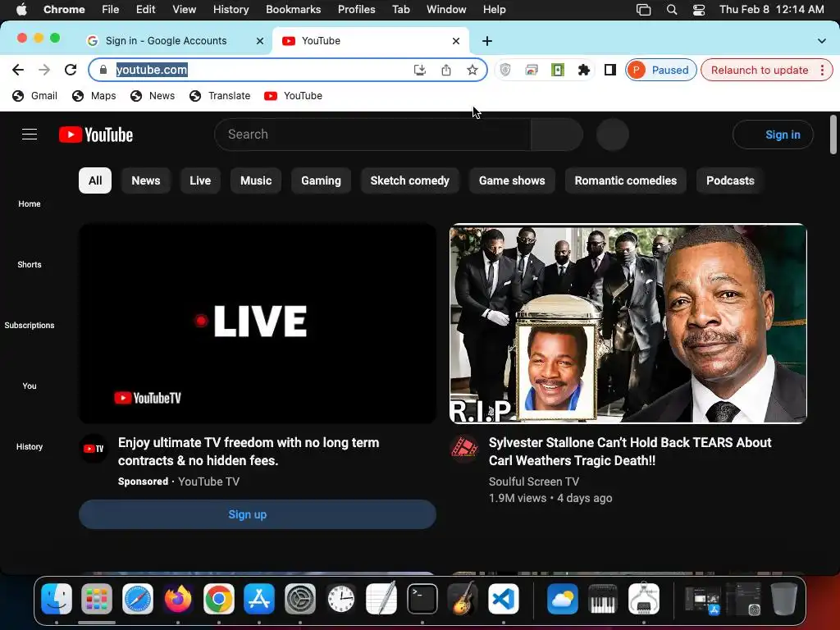
Task: Open the Trash in Dock
Action: (x=783, y=599)
